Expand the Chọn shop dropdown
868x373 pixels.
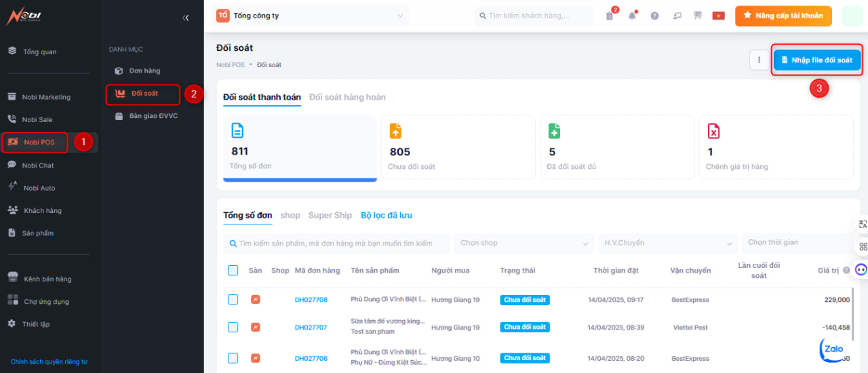(524, 243)
